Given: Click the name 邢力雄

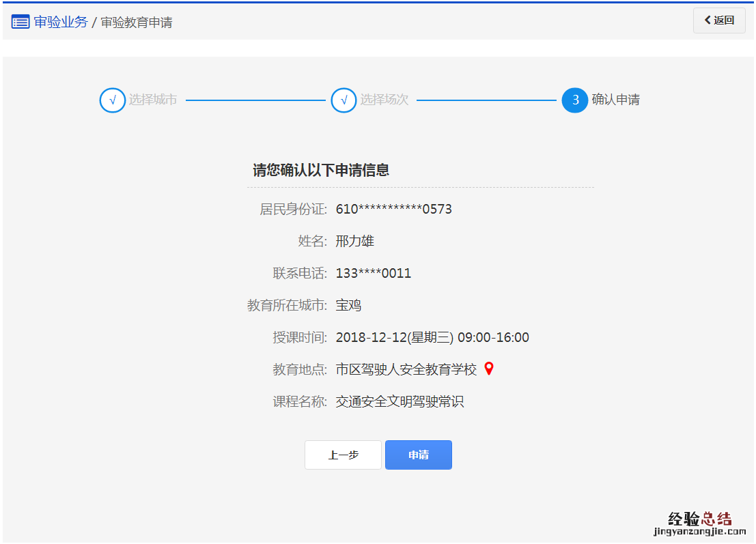Looking at the screenshot, I should (x=355, y=241).
